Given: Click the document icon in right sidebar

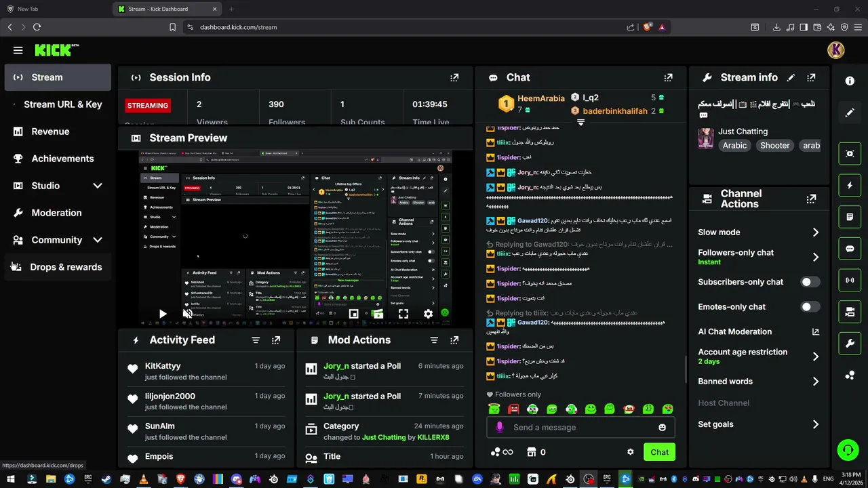Looking at the screenshot, I should click(x=850, y=217).
